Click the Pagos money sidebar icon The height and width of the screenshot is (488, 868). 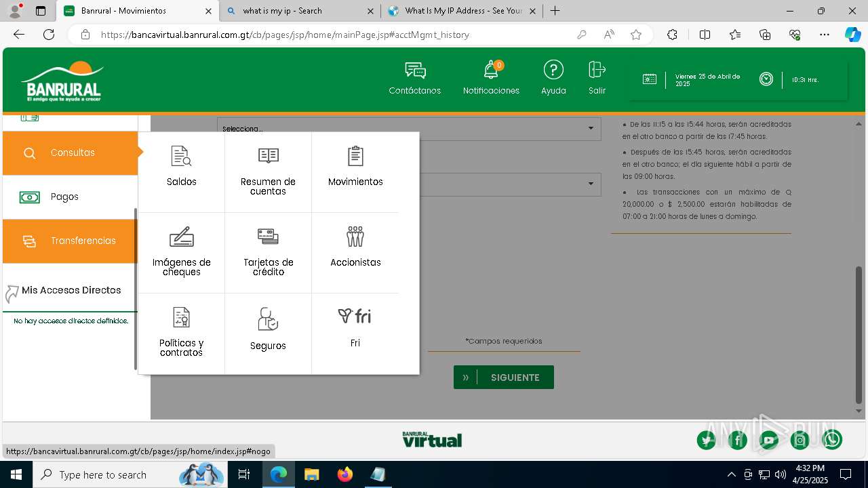(29, 197)
